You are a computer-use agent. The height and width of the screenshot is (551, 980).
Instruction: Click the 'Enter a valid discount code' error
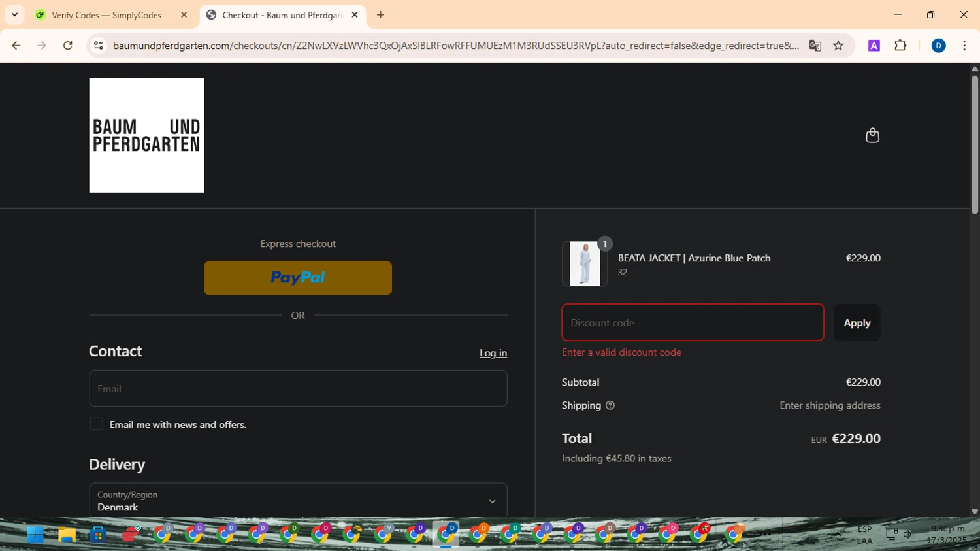tap(621, 352)
